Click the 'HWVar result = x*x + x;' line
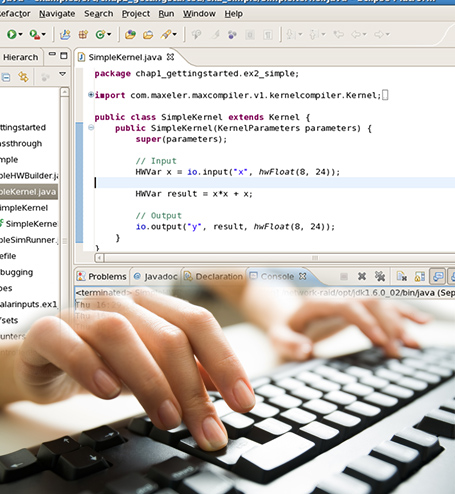Image resolution: width=455 pixels, height=494 pixels. pos(194,194)
